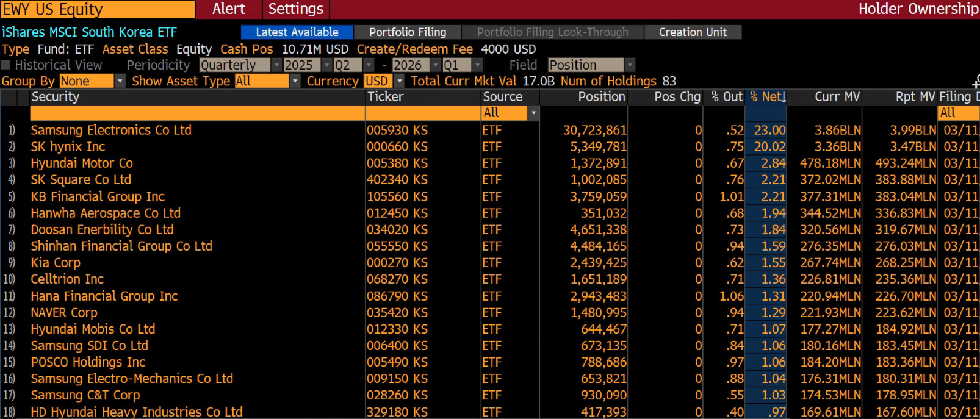Viewport: 980px width, 419px height.
Task: Open the Show Asset Type dropdown
Action: pos(295,81)
